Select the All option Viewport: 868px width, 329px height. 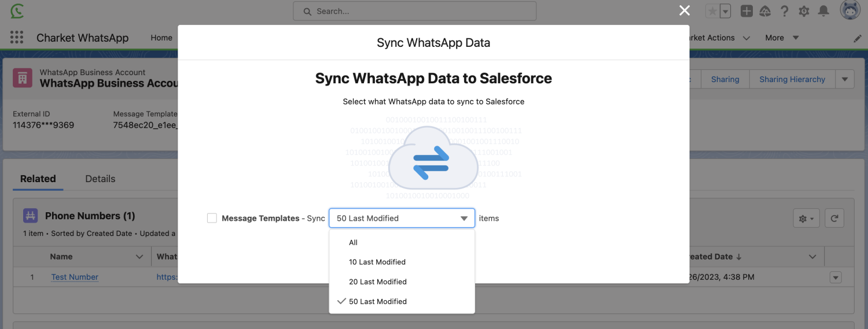click(402, 242)
